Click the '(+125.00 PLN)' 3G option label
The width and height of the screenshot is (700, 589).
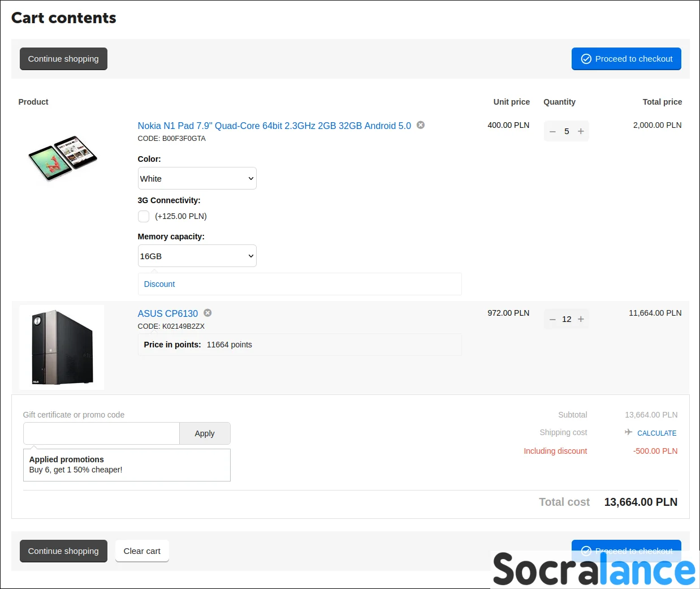point(181,216)
